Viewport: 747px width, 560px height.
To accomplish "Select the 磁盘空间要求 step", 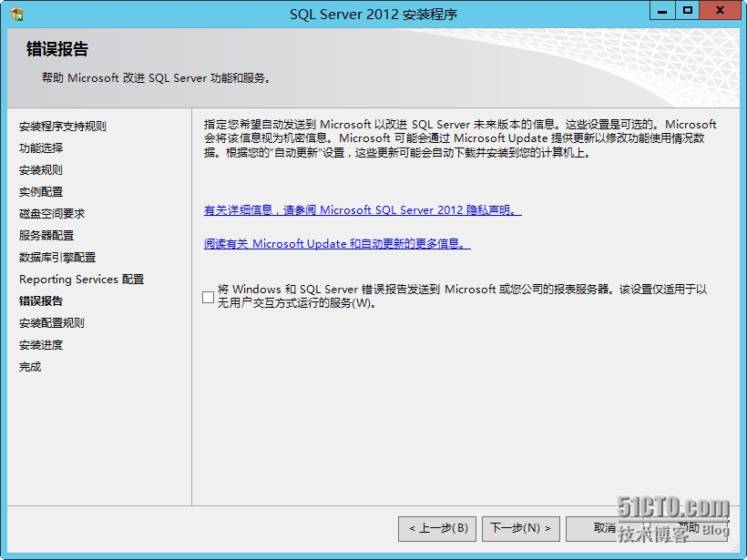I will point(52,214).
